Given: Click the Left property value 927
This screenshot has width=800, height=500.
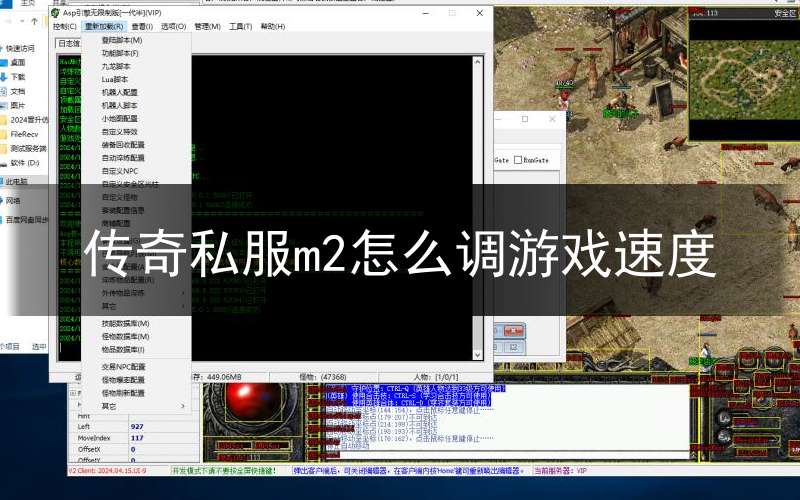Looking at the screenshot, I should pyautogui.click(x=137, y=427).
